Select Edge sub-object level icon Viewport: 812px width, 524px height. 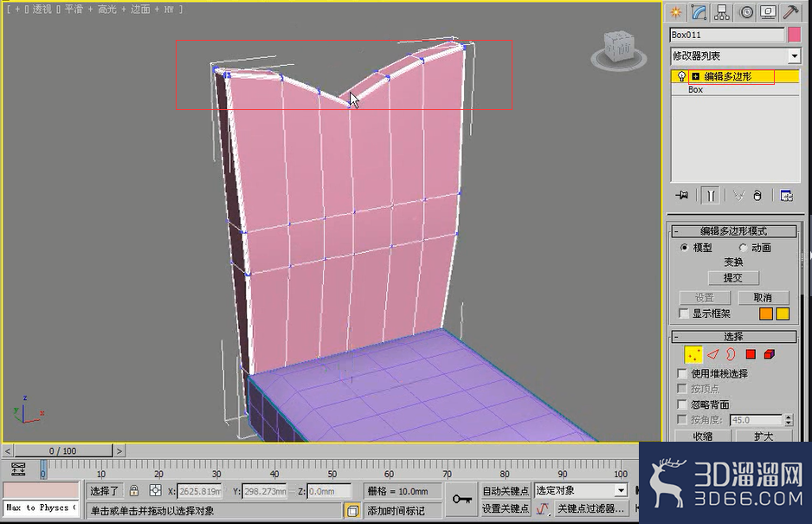713,354
